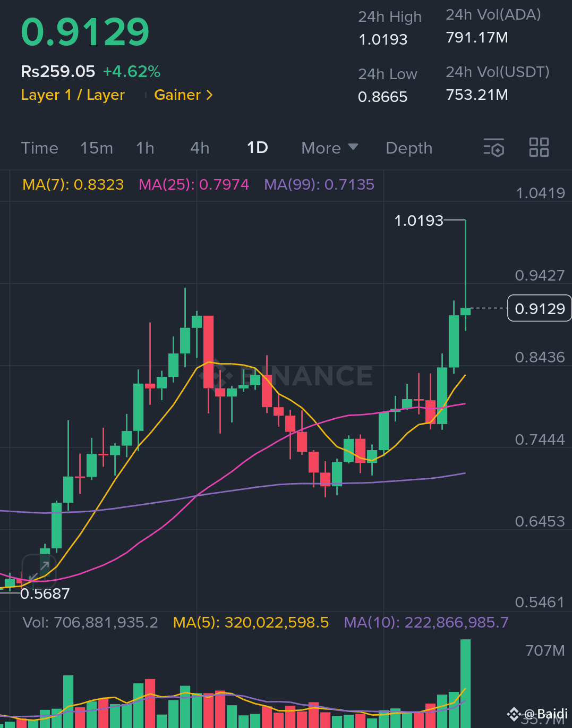Click the 0.9129 large price heading
Screen dimensions: 572x728
tap(85, 32)
